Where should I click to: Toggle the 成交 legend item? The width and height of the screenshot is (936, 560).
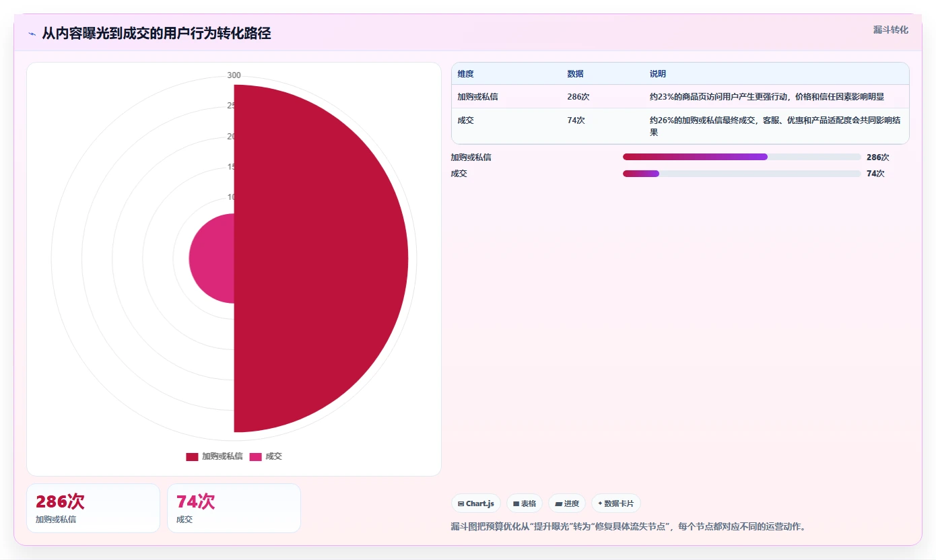click(265, 456)
